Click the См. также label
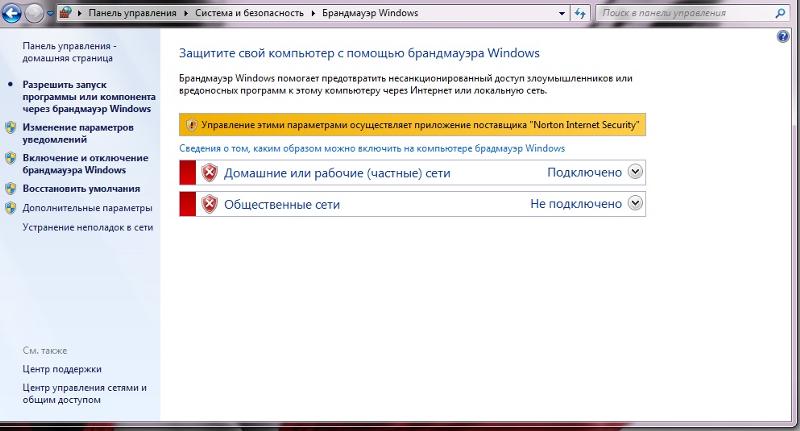Screen dimensions: 800x431 45,350
